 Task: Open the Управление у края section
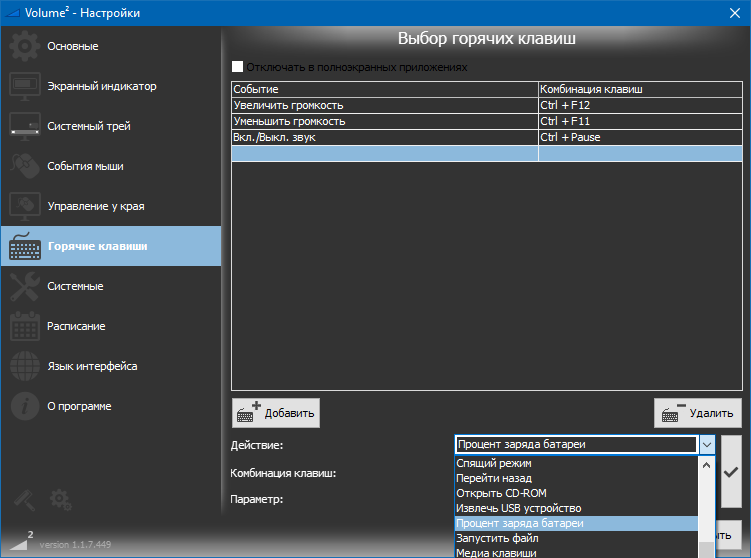111,206
